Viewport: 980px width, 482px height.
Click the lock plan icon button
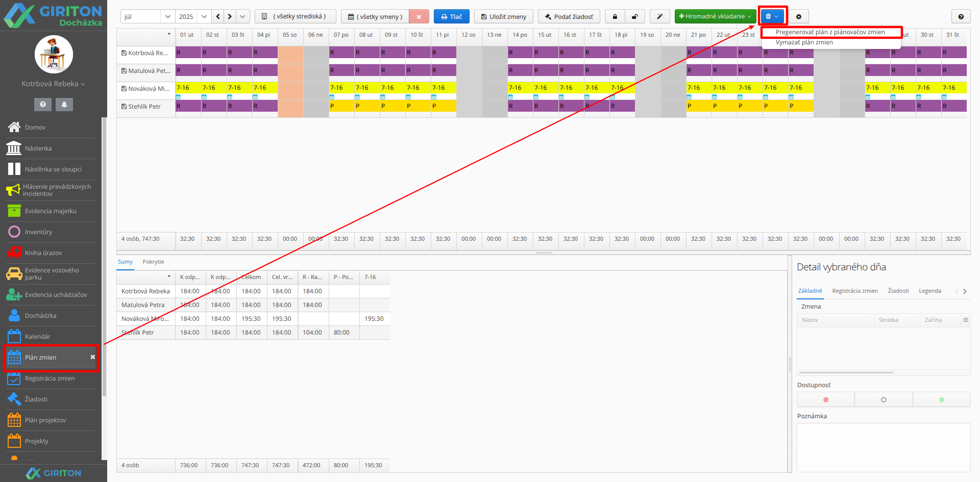[615, 16]
